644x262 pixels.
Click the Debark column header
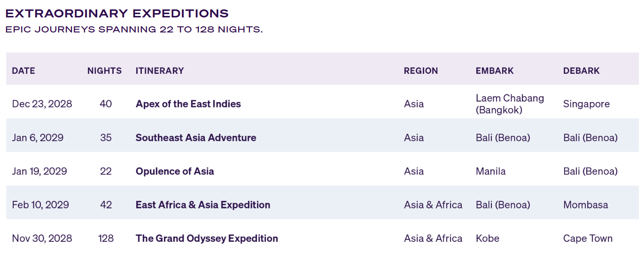pos(582,71)
